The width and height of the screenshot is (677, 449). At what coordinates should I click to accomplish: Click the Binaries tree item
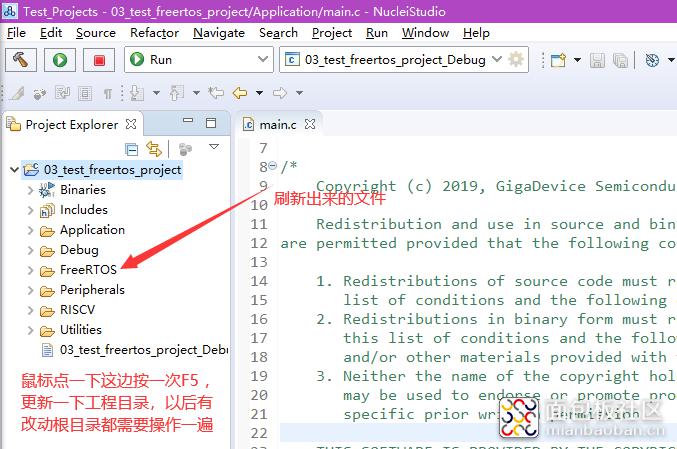coord(73,190)
